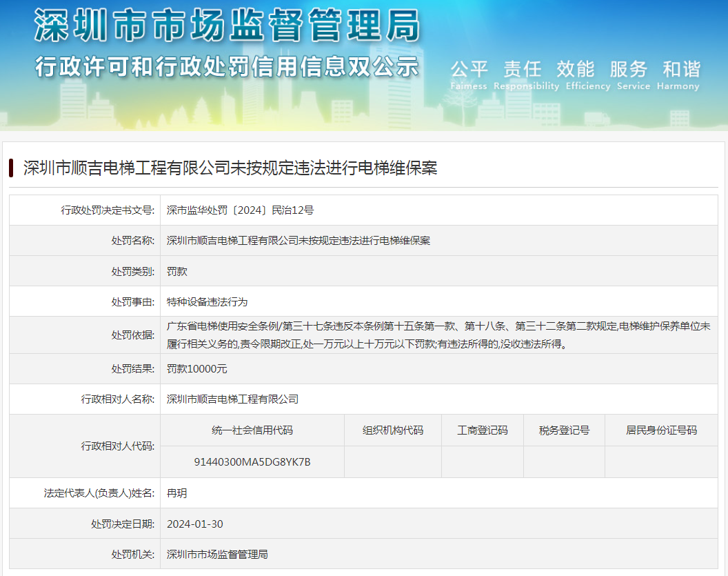Image resolution: width=728 pixels, height=576 pixels.
Task: Click the 处罚决定日期 label
Action: coord(123,524)
